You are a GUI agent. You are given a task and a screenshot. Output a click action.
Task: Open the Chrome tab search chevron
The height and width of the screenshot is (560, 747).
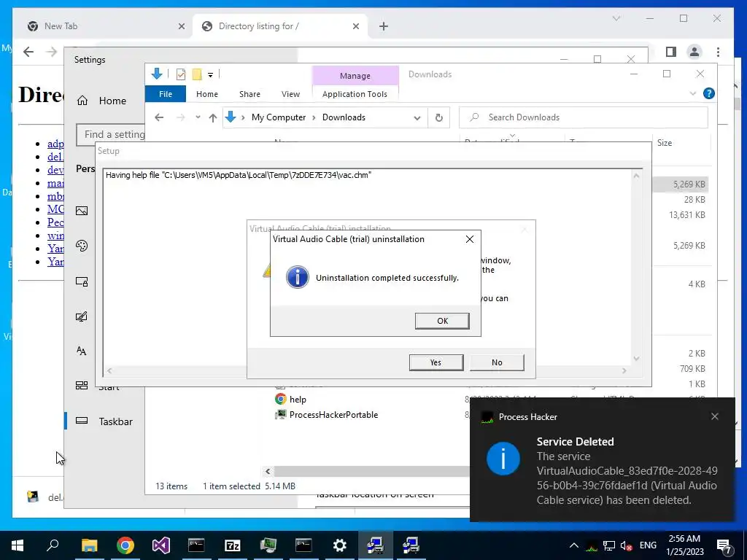pyautogui.click(x=616, y=18)
